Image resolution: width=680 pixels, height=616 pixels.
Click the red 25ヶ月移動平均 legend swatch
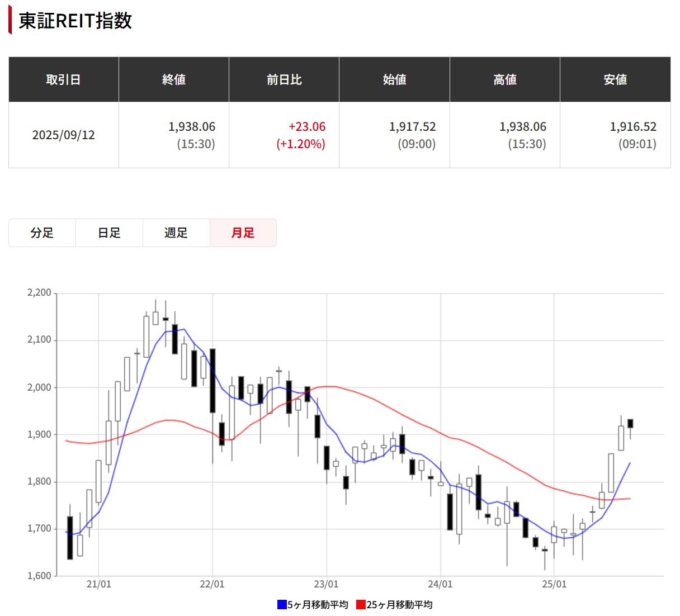[361, 604]
